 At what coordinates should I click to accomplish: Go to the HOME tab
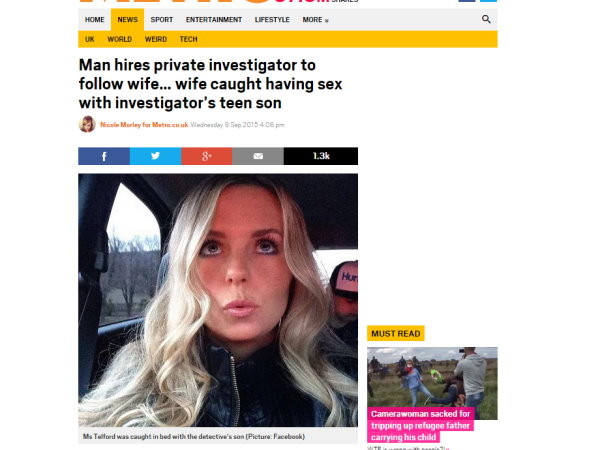click(95, 20)
